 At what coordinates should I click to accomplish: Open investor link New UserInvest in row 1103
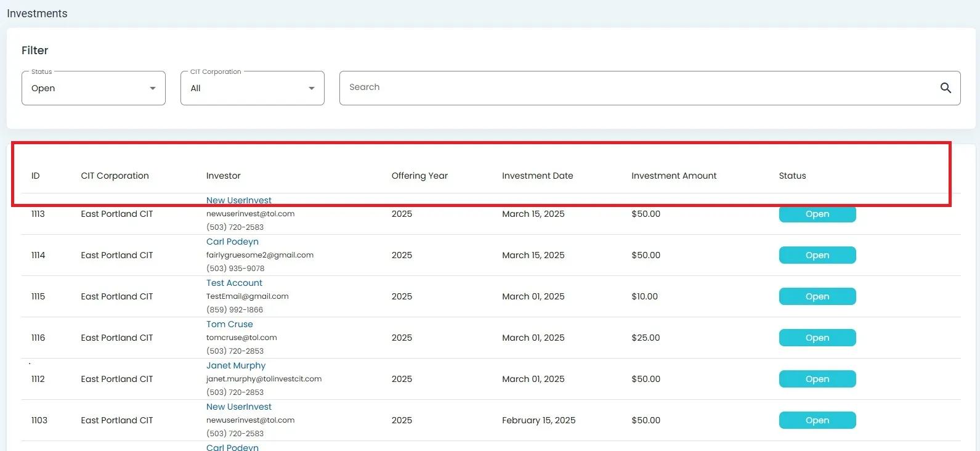pos(238,407)
